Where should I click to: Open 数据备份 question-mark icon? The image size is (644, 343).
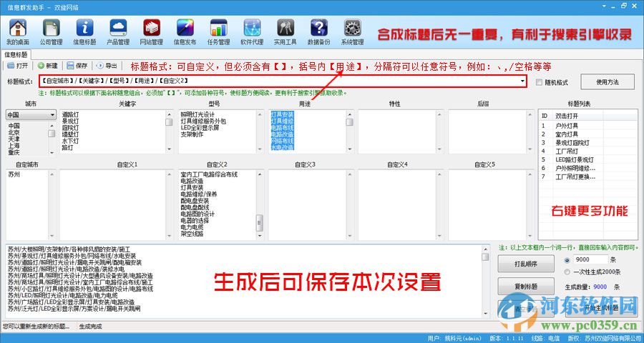click(x=318, y=31)
